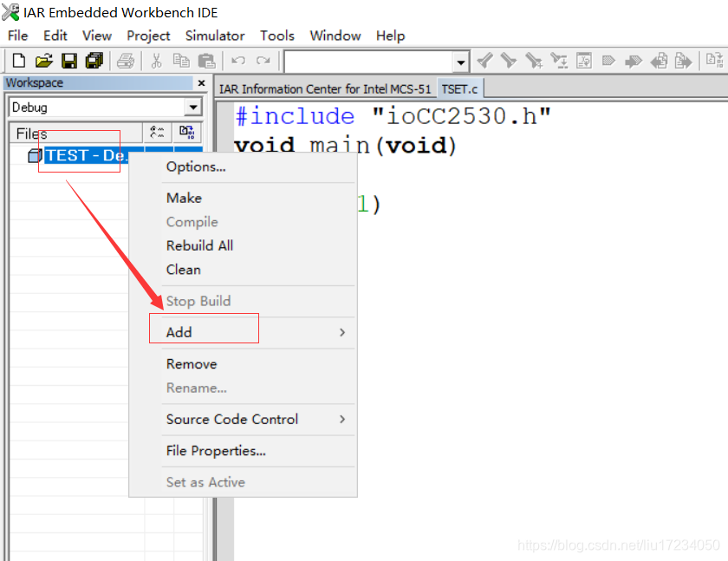Choose File Properties... from context menu
This screenshot has width=728, height=561.
coord(244,451)
